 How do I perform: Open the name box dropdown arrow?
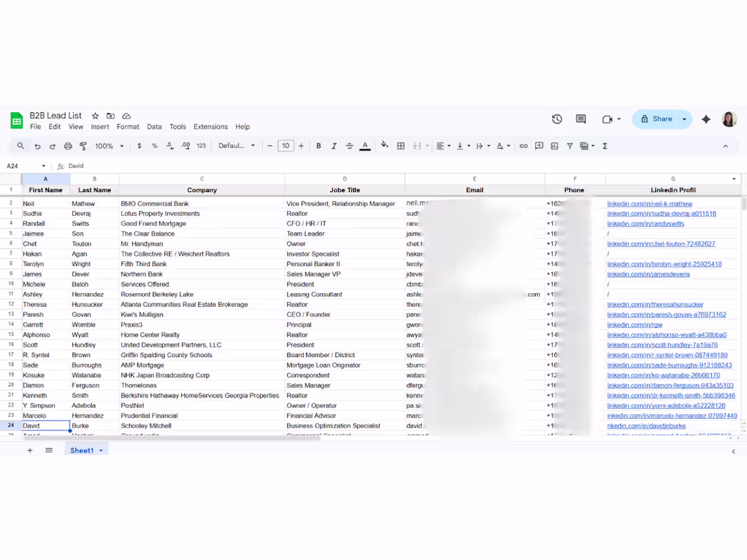pyautogui.click(x=43, y=166)
